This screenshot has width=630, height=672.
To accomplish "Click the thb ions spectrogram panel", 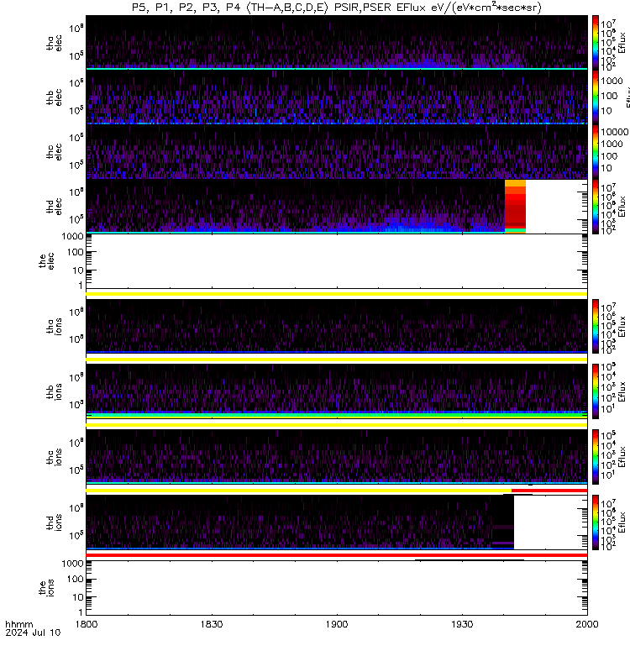I will [337, 391].
